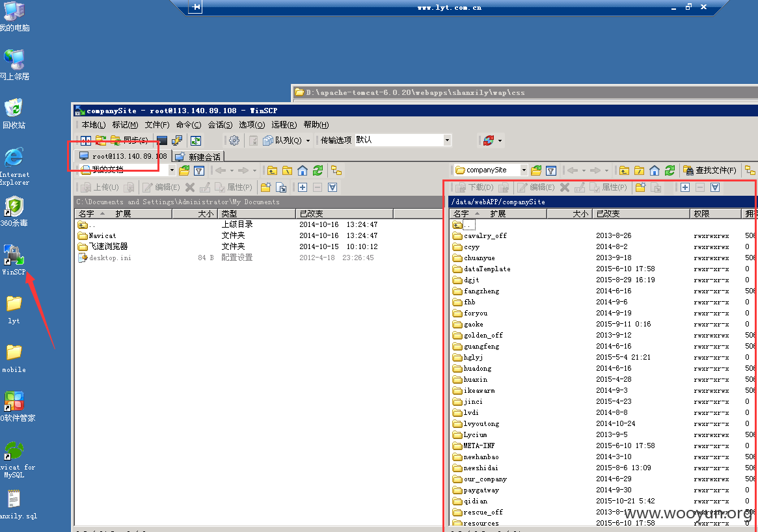Select the root@113.140.89.108 session tab
758x532 pixels.
123,157
